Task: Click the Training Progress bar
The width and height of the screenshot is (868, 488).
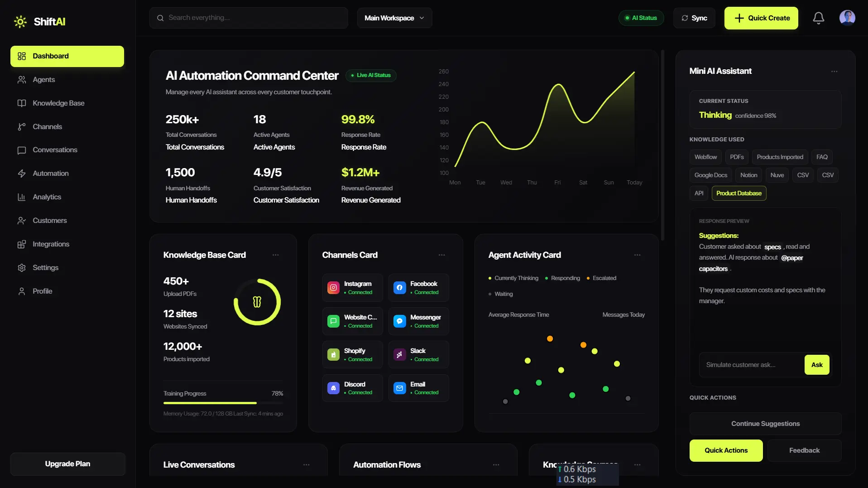Action: tap(223, 403)
